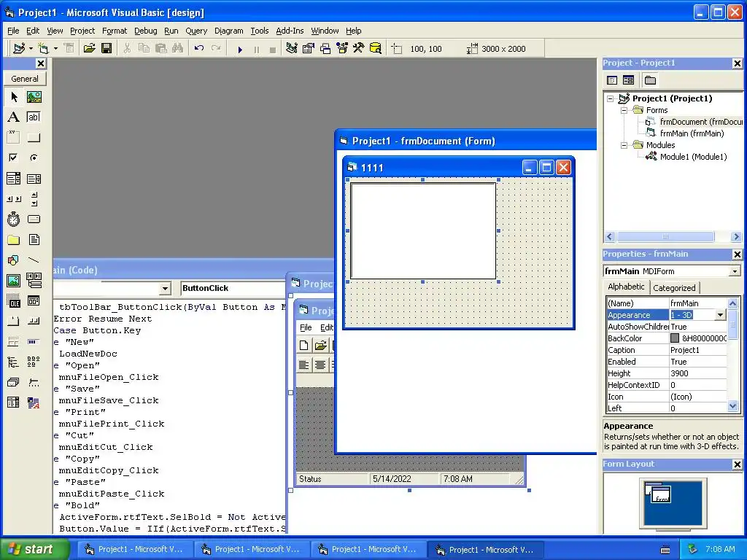Toggle left alignment in the frmMain form toolbar

tap(303, 365)
